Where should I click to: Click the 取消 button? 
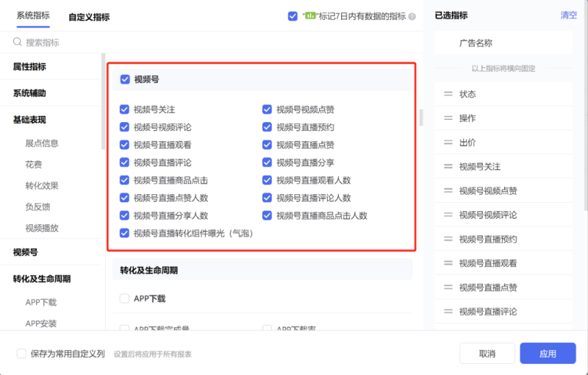pyautogui.click(x=487, y=353)
